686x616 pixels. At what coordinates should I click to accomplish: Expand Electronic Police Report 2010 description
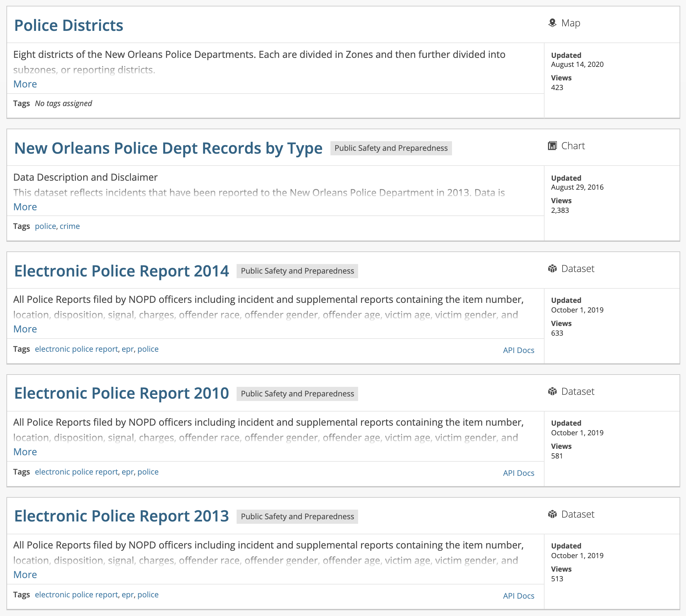(x=25, y=452)
